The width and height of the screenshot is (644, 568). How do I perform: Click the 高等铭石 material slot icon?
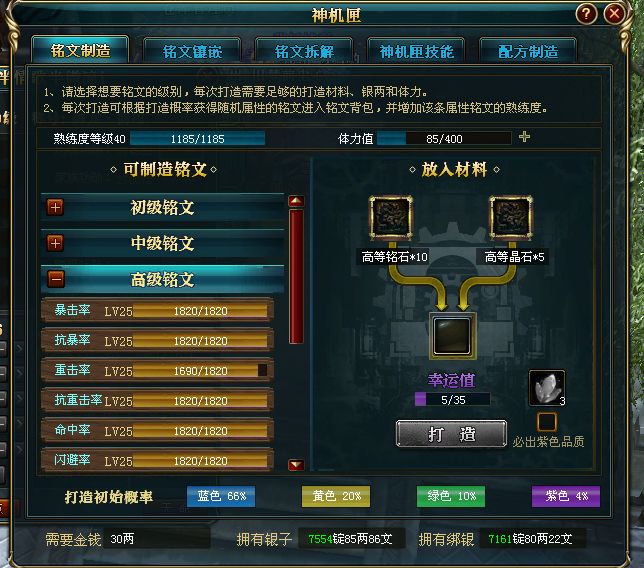[391, 217]
